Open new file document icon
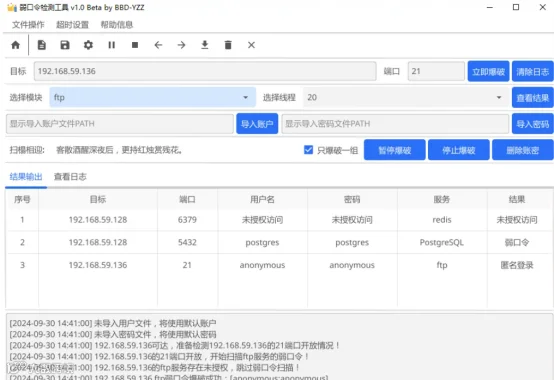Screen dimensions: 554x380 click(x=42, y=45)
